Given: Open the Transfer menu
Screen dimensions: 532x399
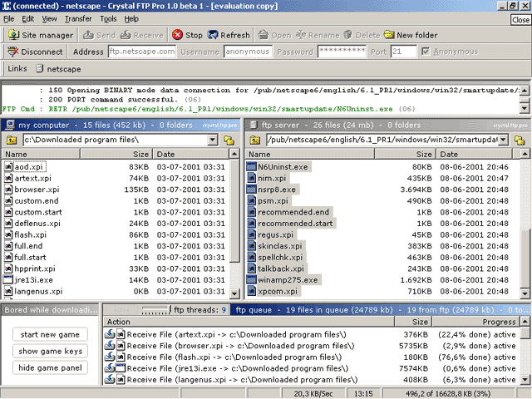Looking at the screenshot, I should point(78,18).
